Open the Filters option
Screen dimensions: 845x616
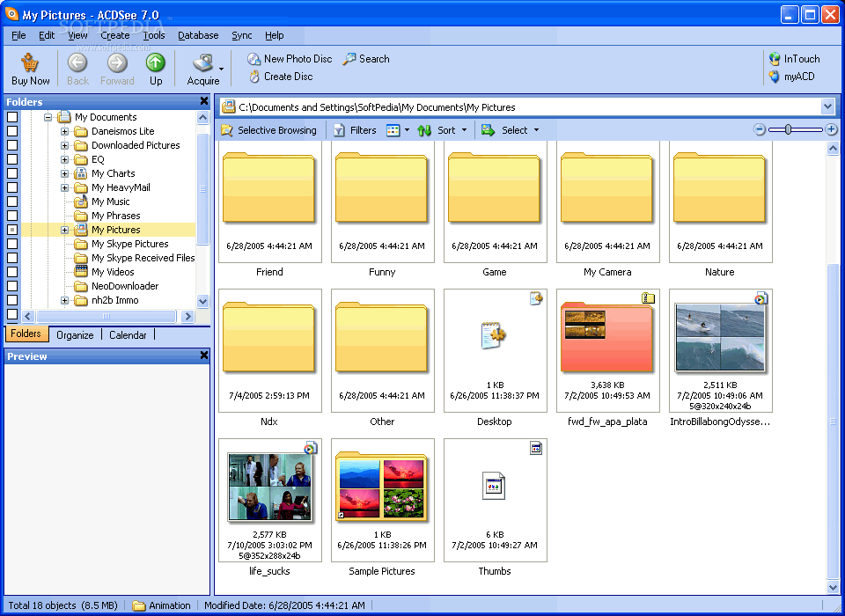pos(355,130)
